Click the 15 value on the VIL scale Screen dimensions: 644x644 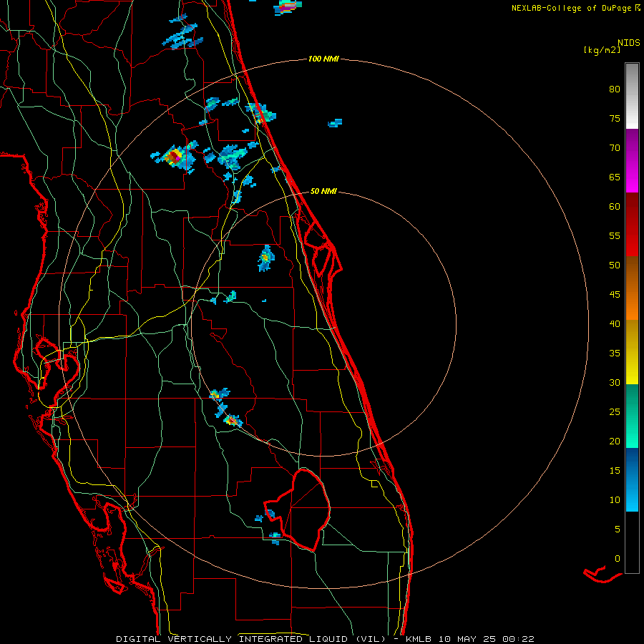[615, 470]
